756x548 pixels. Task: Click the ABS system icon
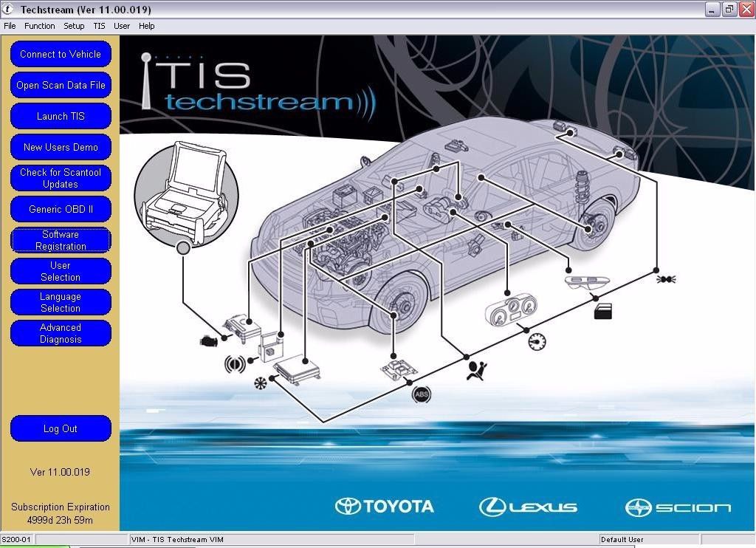[x=422, y=394]
